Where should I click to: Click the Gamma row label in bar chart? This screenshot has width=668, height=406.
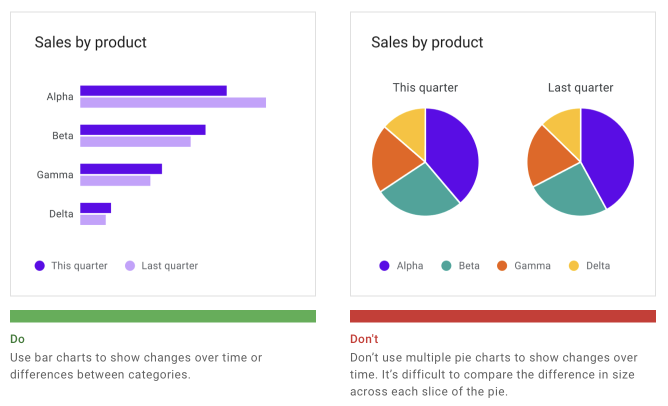55,175
